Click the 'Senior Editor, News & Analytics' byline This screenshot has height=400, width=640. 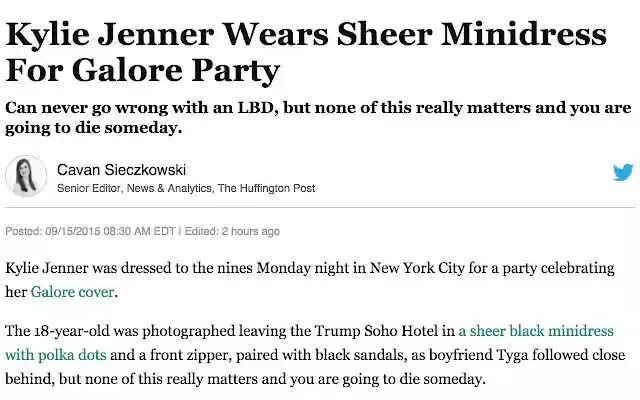[x=134, y=187]
